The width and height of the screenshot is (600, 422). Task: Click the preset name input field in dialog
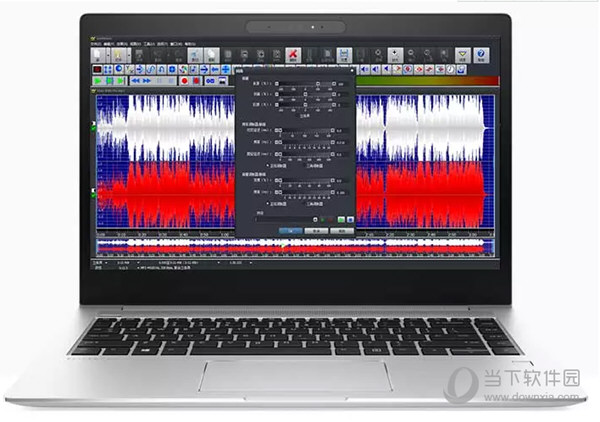coord(283,220)
